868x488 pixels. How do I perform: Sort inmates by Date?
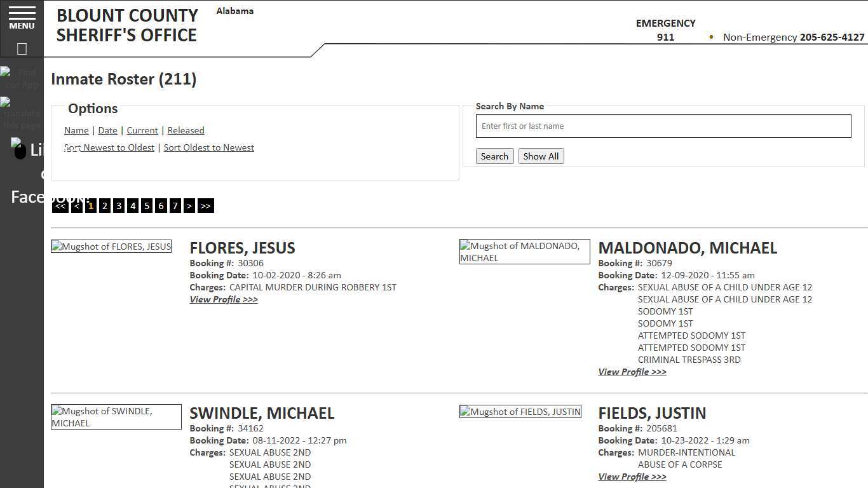coord(107,130)
